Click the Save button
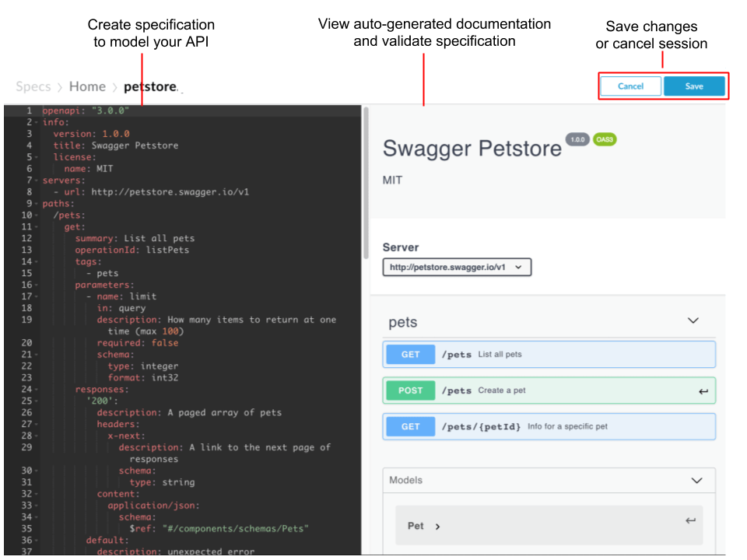 tap(695, 86)
